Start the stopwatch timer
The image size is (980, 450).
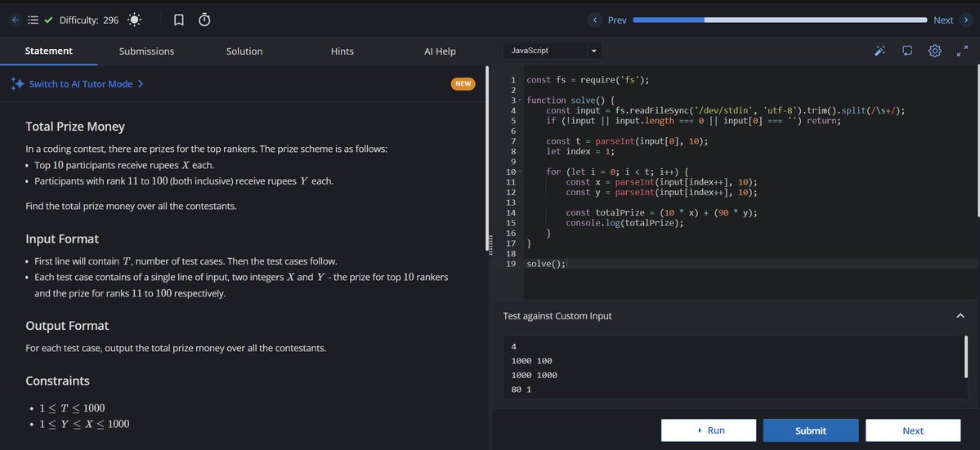point(204,20)
